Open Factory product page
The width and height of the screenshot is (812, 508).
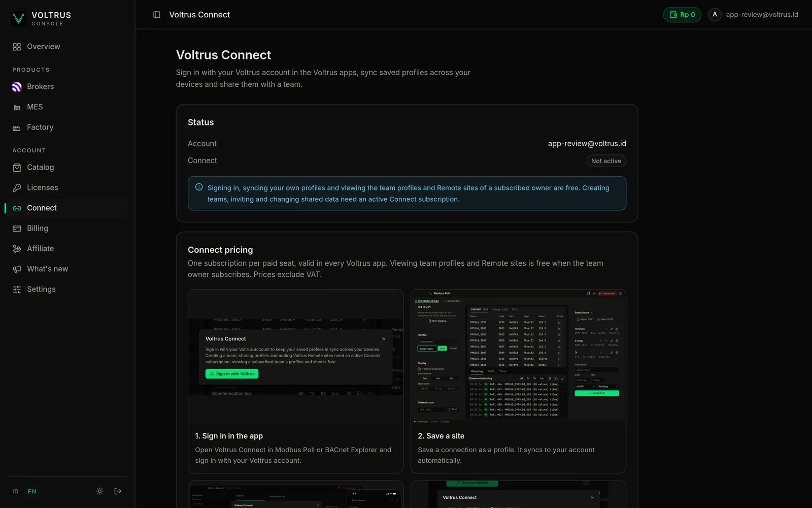tap(67, 128)
